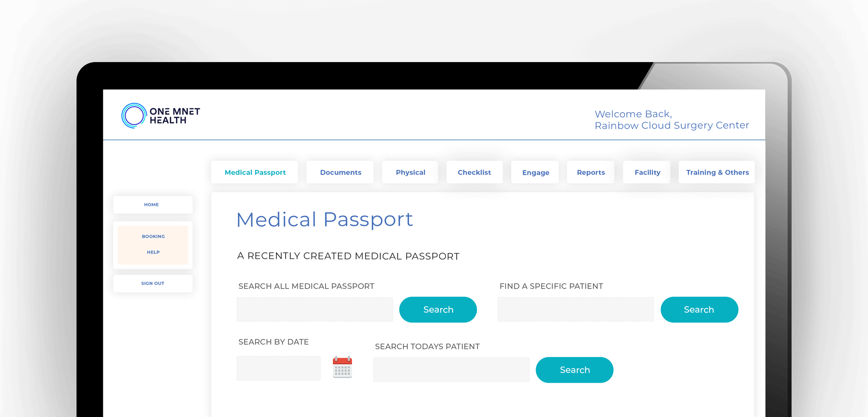Viewport: 868px width, 417px height.
Task: Open the Engage section
Action: click(x=535, y=172)
